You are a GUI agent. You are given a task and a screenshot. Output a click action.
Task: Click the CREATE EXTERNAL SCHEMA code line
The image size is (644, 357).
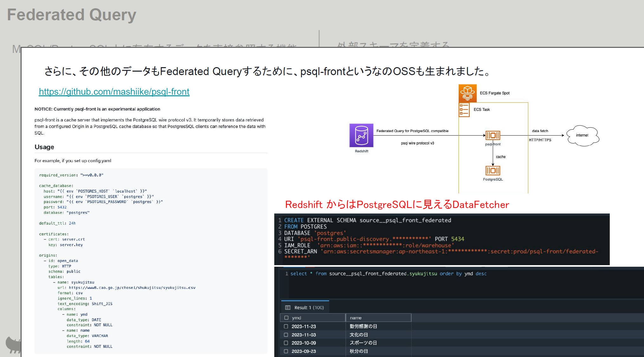(367, 220)
